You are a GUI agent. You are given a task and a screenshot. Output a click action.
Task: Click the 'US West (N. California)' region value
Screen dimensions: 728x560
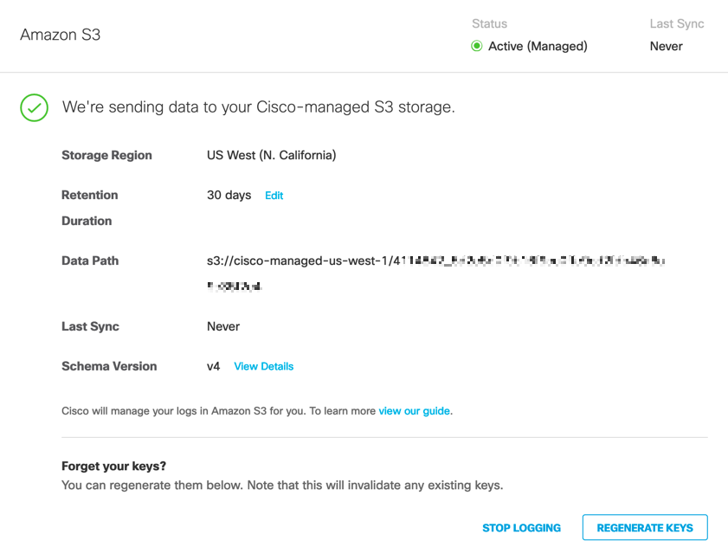271,156
